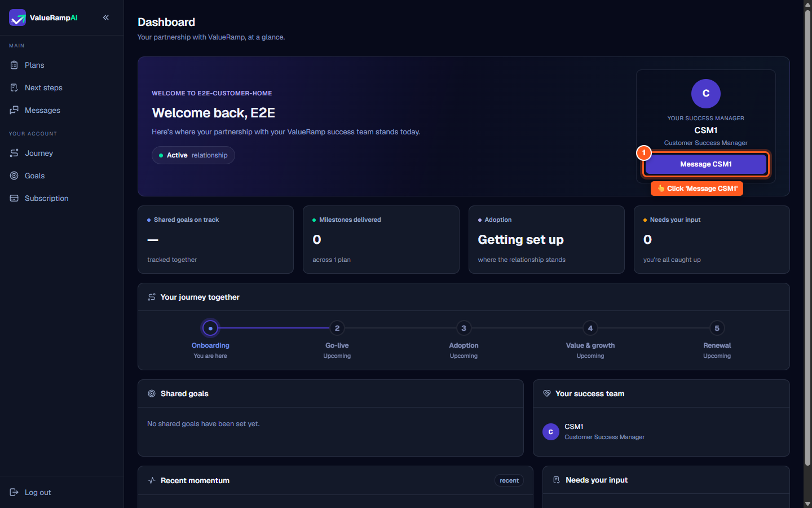Screen dimensions: 812x508
Task: Click the Journey route icon in sidebar
Action: [14, 153]
